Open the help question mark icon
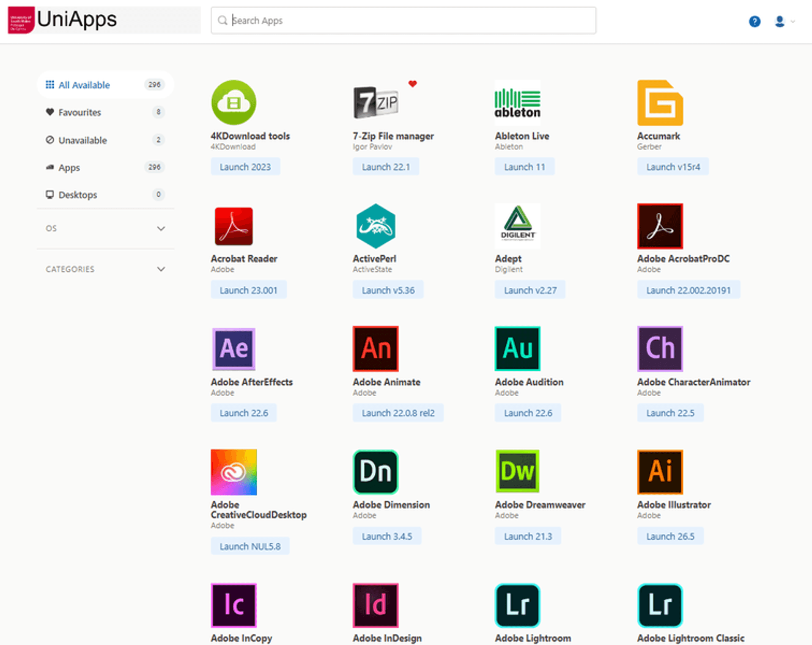The height and width of the screenshot is (645, 812). click(x=754, y=21)
